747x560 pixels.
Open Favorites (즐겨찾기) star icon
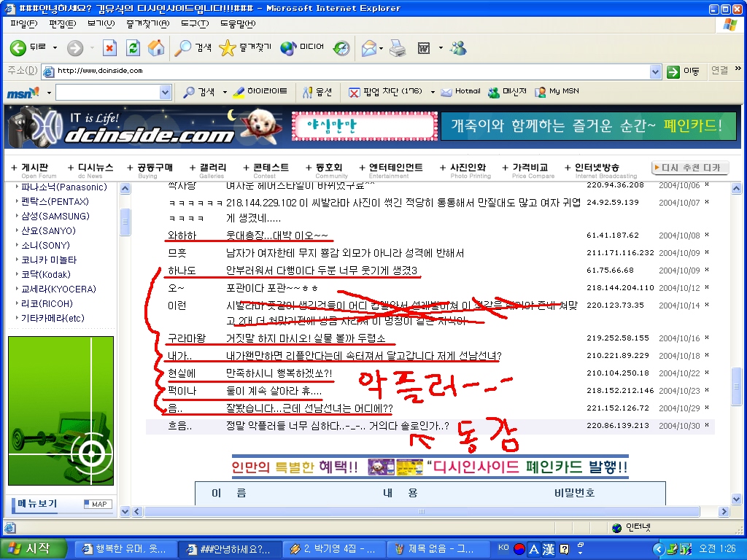(x=228, y=47)
